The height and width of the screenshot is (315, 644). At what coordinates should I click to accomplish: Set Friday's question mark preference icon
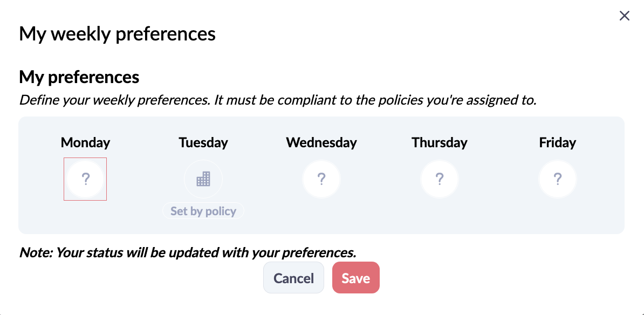(x=557, y=179)
